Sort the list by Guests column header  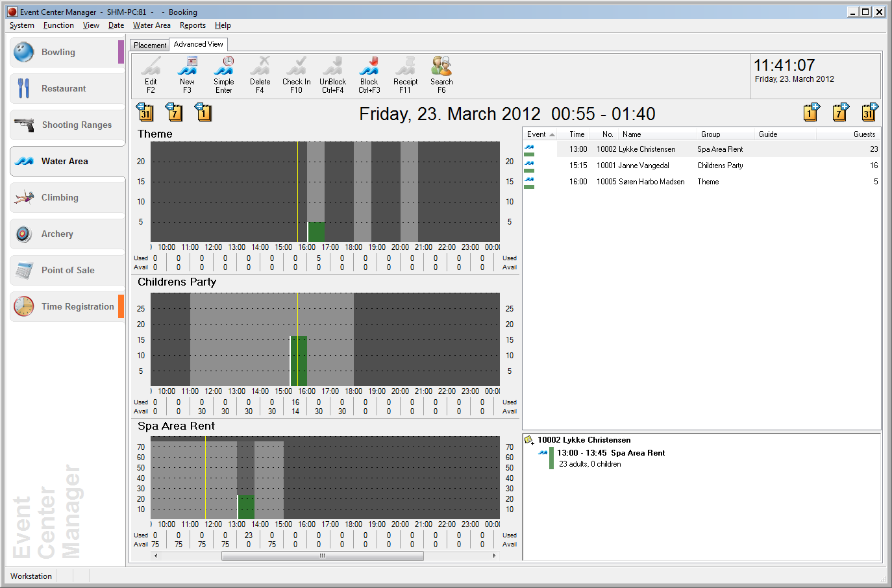(x=863, y=134)
